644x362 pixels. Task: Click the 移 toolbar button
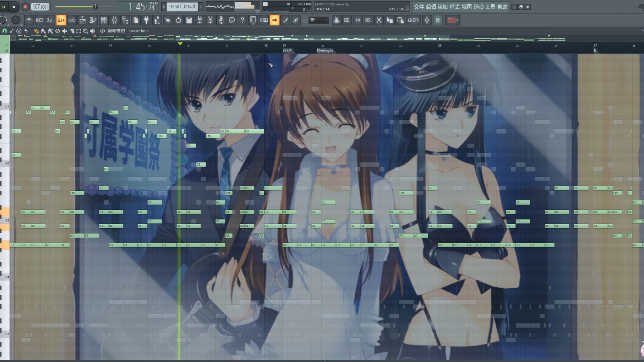click(x=368, y=20)
